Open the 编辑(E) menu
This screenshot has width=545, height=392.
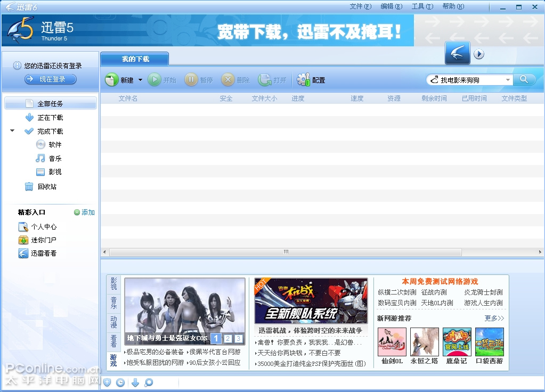pos(392,6)
